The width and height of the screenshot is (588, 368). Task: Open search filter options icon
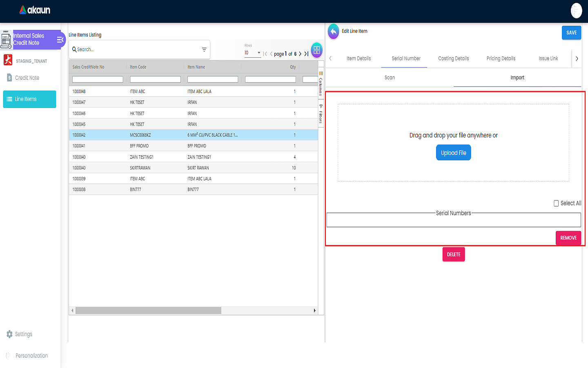click(x=204, y=49)
